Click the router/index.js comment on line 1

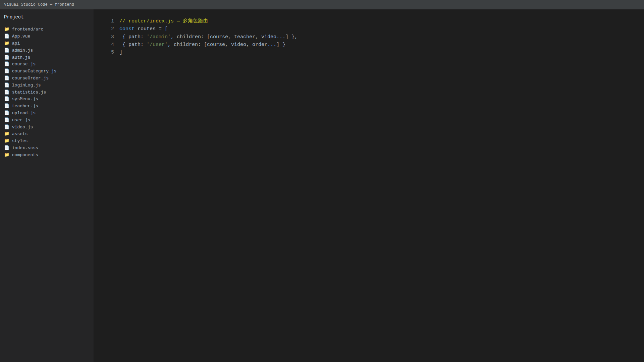[164, 21]
